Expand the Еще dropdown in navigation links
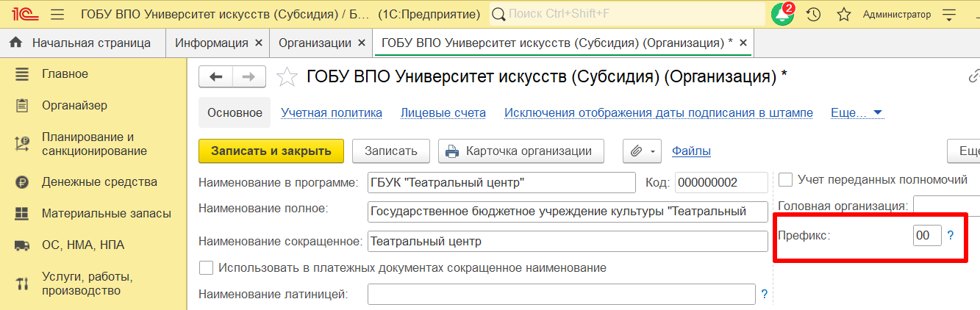The height and width of the screenshot is (310, 980). [x=856, y=113]
